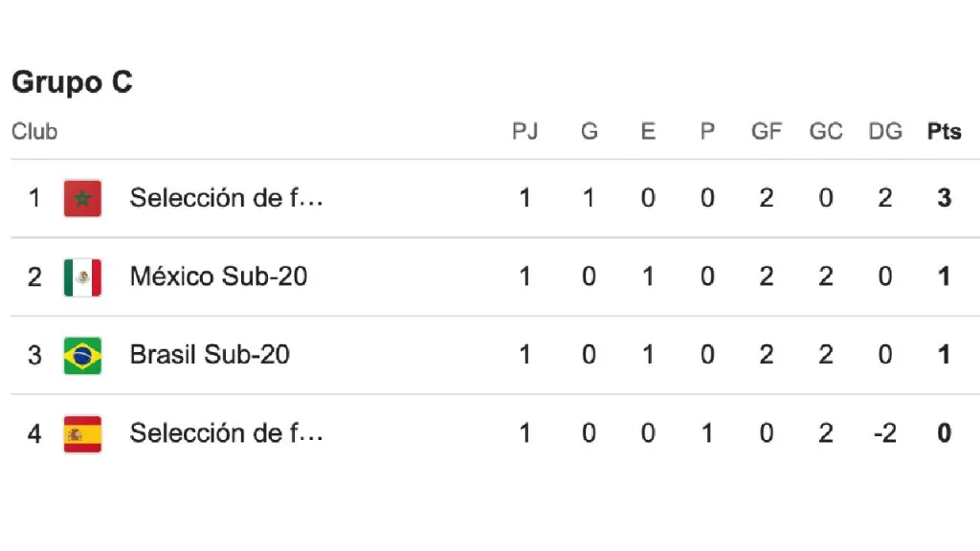Click Morocco's points value of 3
The width and height of the screenshot is (980, 551).
[x=945, y=198]
